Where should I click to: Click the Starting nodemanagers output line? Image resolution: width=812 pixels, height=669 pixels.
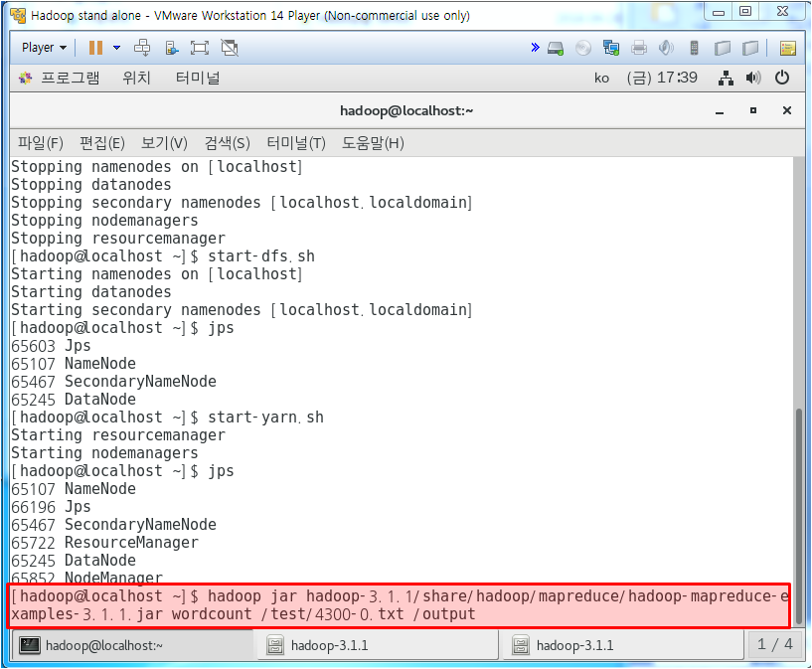coord(104,453)
